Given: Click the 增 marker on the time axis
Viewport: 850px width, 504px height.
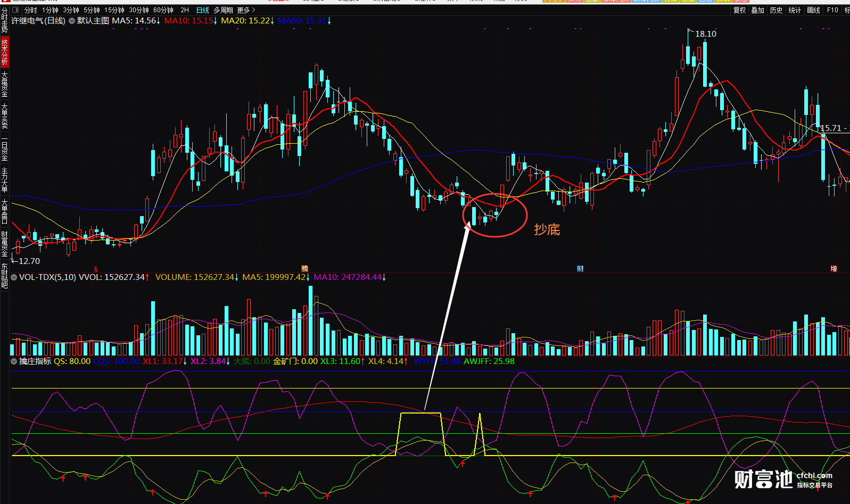Looking at the screenshot, I should (834, 269).
